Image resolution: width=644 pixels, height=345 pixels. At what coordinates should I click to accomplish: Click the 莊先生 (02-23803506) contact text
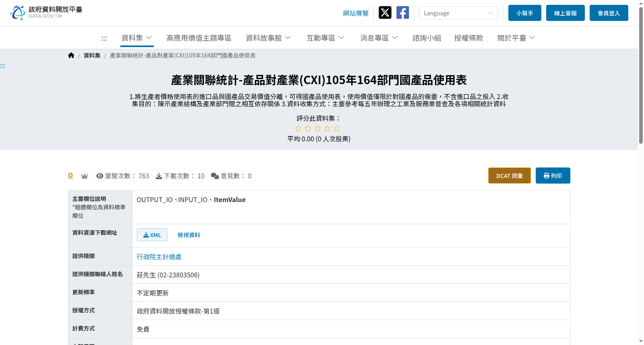(168, 275)
